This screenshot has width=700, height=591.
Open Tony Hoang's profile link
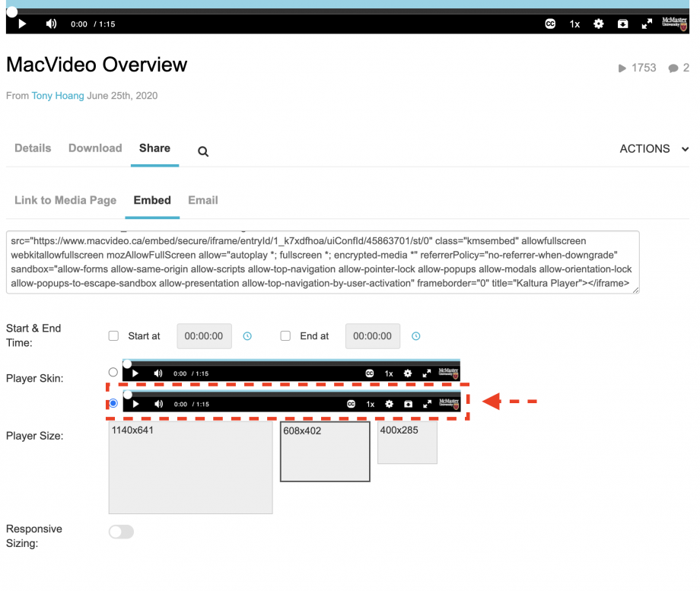pyautogui.click(x=58, y=96)
